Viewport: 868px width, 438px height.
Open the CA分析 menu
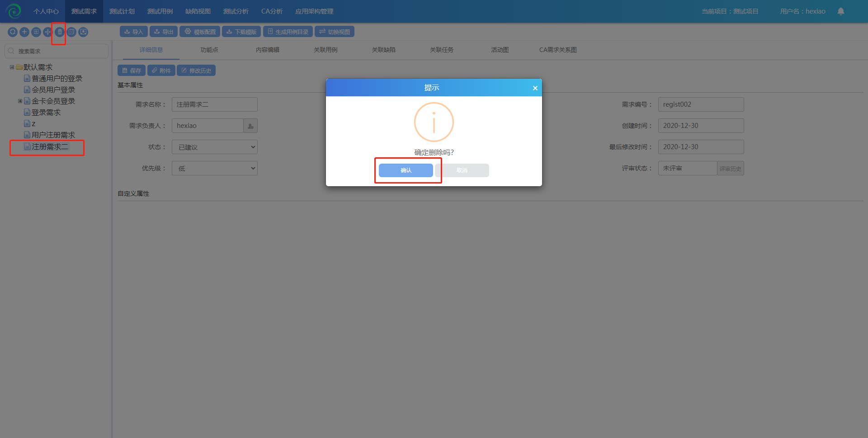(272, 11)
